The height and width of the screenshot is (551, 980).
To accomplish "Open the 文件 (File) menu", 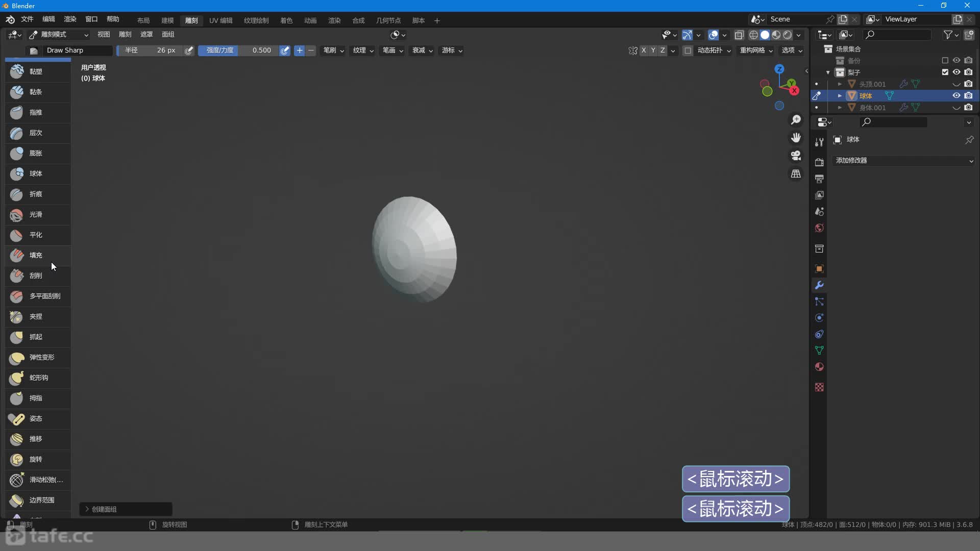I will point(27,19).
